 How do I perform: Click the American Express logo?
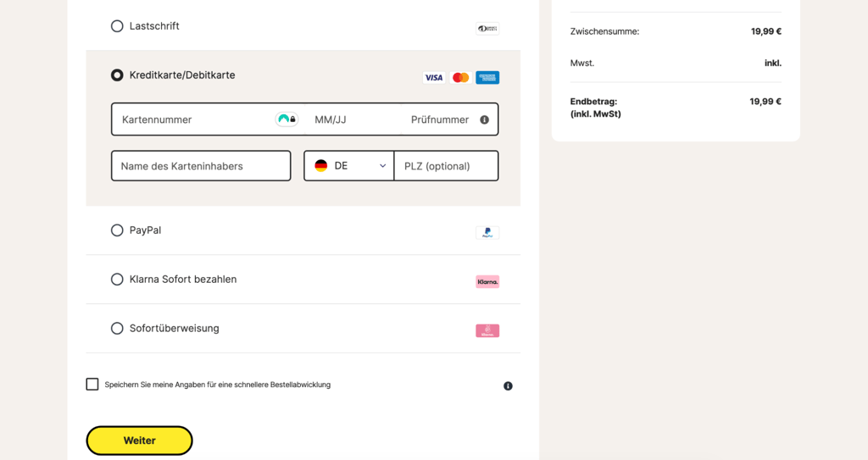[487, 77]
